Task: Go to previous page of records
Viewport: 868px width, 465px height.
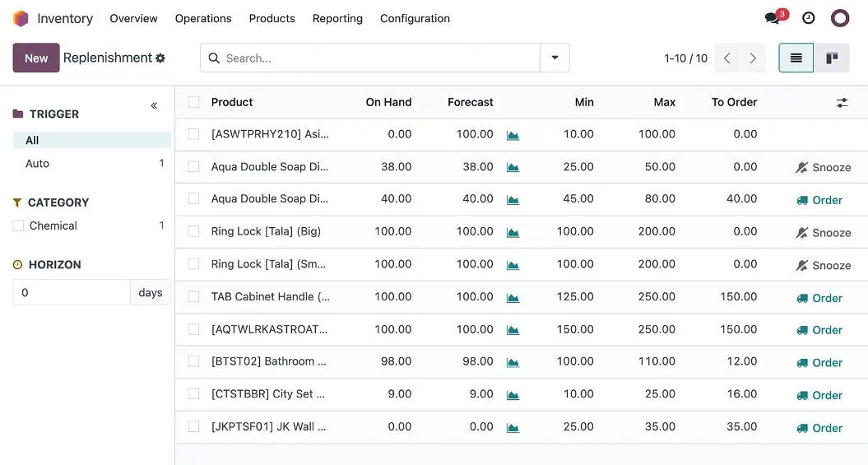Action: click(727, 58)
